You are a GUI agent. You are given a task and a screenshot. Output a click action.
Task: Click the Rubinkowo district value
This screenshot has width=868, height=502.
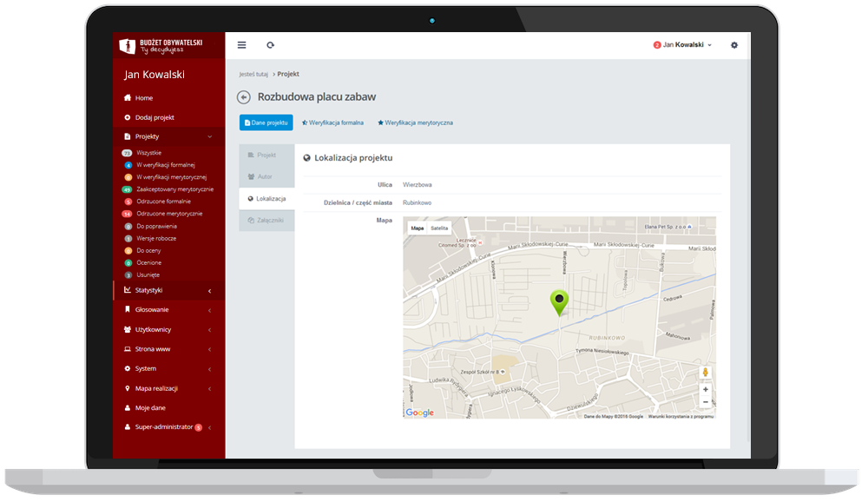coord(417,202)
